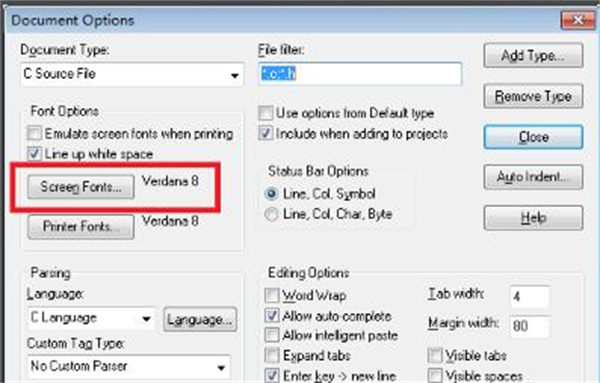Open Auto Indent settings
The image size is (600, 383).
click(533, 177)
